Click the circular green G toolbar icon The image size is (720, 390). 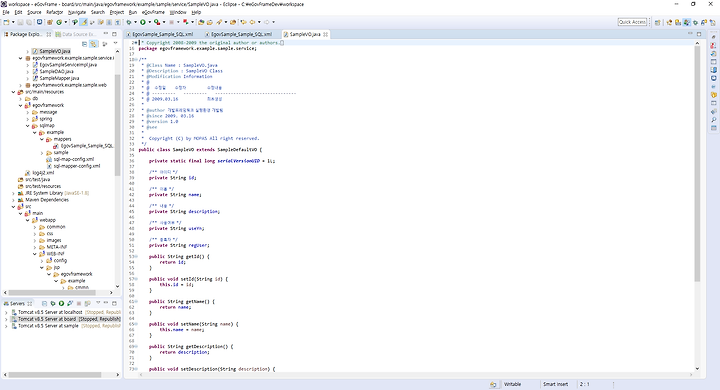(x=59, y=22)
